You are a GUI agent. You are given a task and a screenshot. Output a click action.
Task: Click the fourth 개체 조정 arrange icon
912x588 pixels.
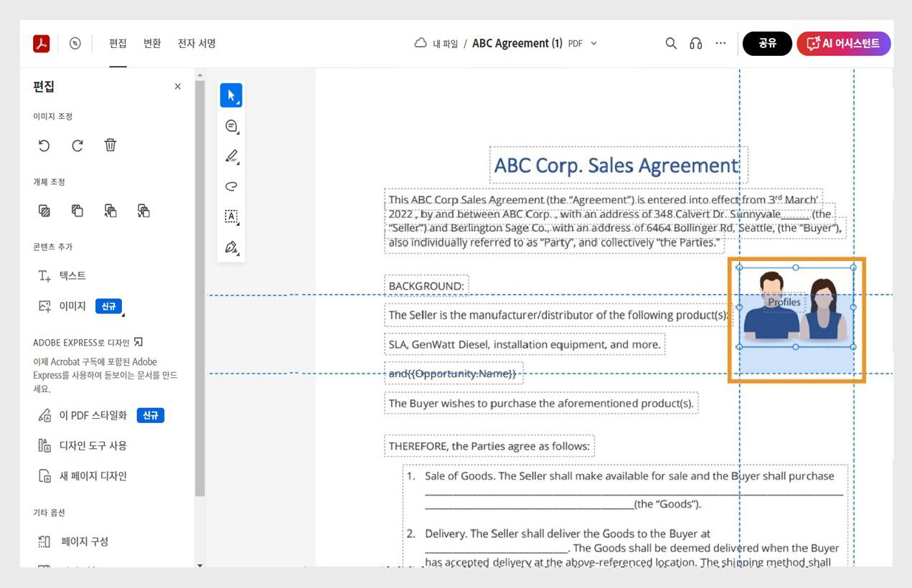pos(144,211)
